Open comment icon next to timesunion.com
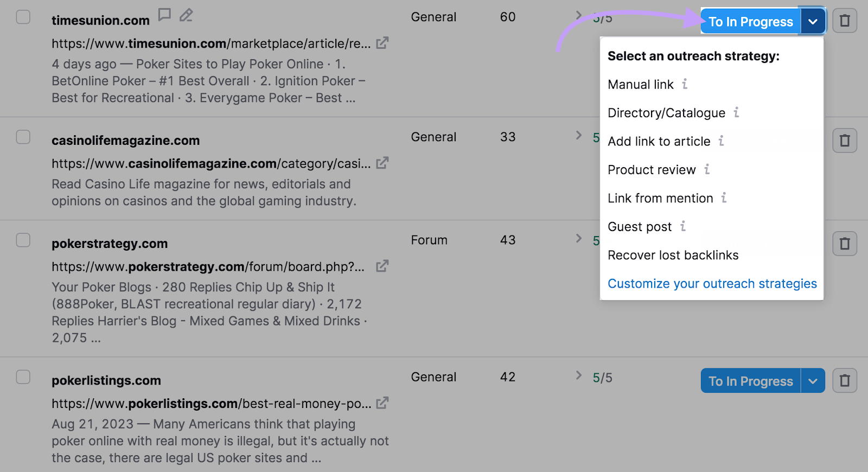The height and width of the screenshot is (472, 868). [x=164, y=15]
